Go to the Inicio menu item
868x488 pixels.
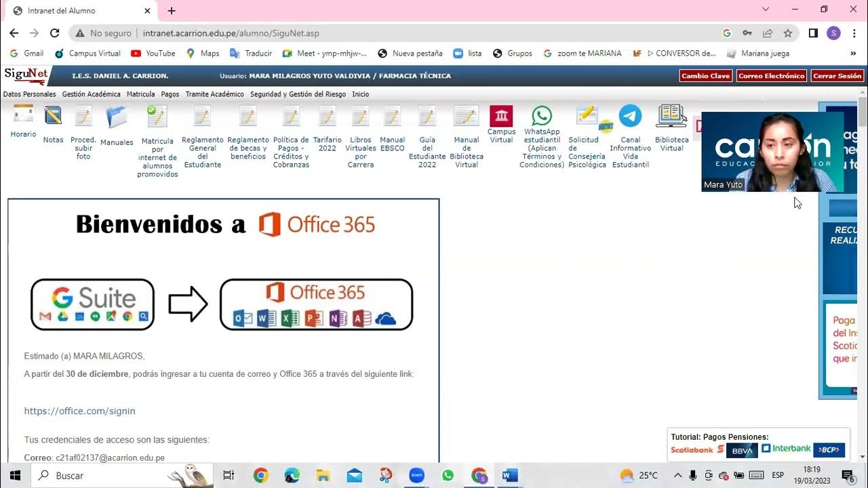(360, 94)
